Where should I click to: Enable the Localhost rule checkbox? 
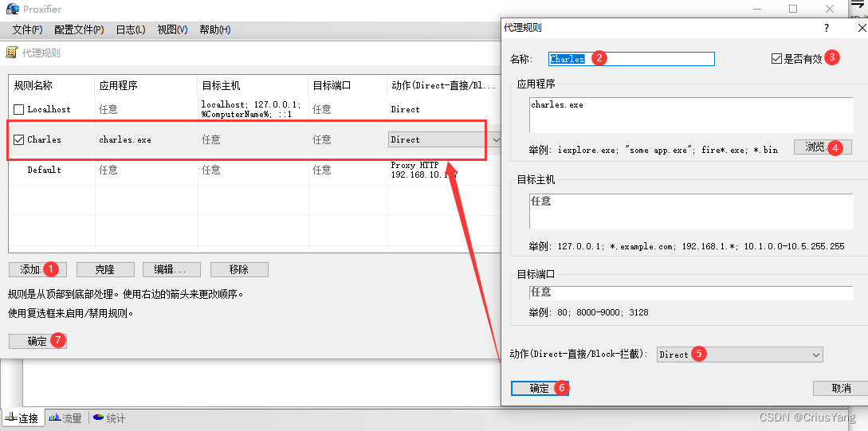click(x=19, y=110)
